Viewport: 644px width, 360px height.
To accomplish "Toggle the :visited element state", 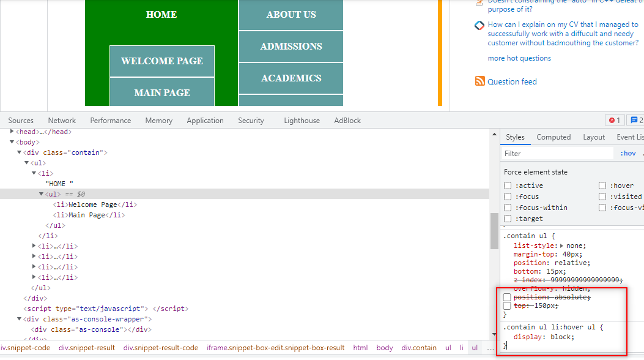I will [x=602, y=197].
